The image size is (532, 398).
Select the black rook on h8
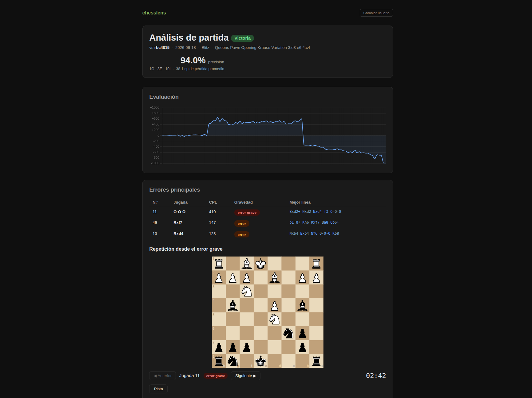point(219,361)
